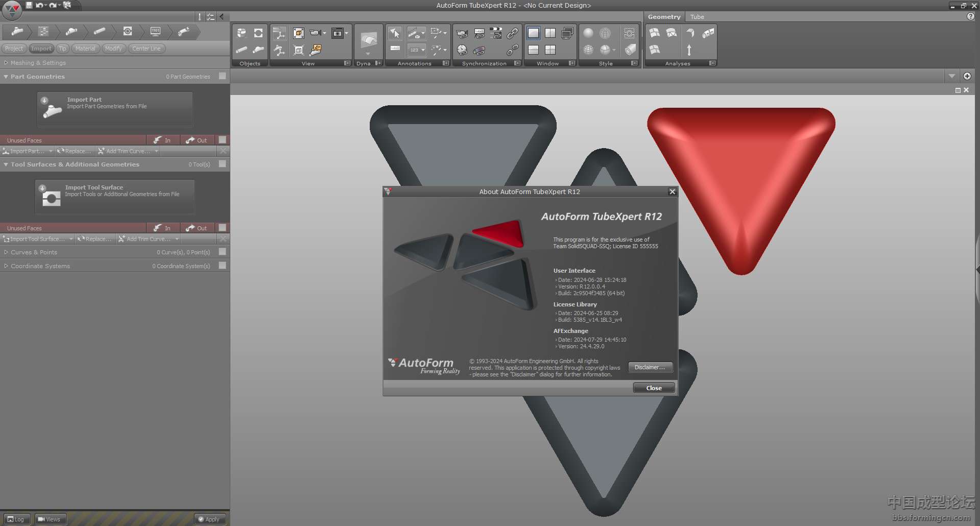Toggle the Tool Surfaces & Additional Geometries checkbox
Viewport: 980px width, 526px height.
222,164
